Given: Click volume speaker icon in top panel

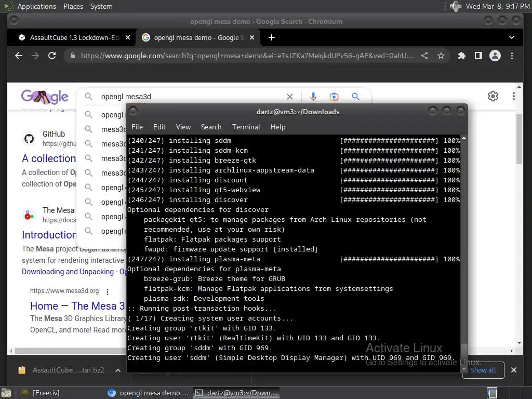Looking at the screenshot, I should [455, 6].
